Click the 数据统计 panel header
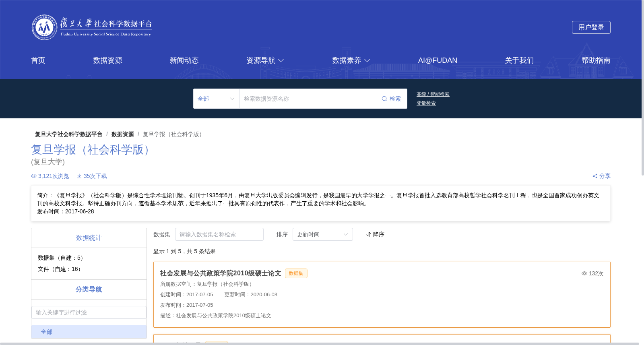Viewport: 644px width, 345px height. click(x=89, y=238)
